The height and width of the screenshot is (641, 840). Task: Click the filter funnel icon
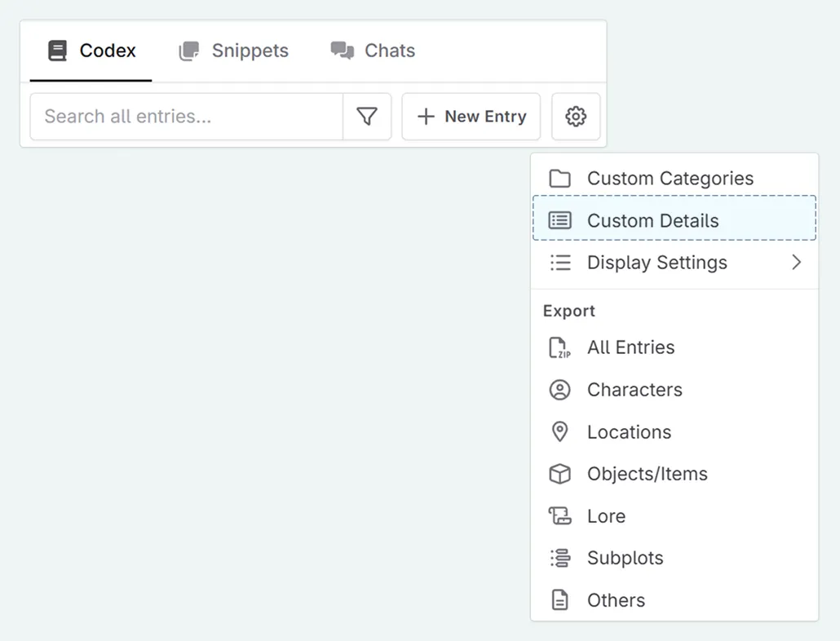pyautogui.click(x=367, y=117)
